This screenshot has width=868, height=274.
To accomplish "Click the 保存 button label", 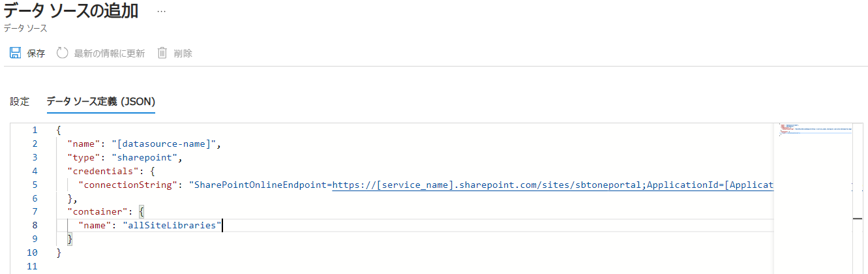I will (37, 53).
